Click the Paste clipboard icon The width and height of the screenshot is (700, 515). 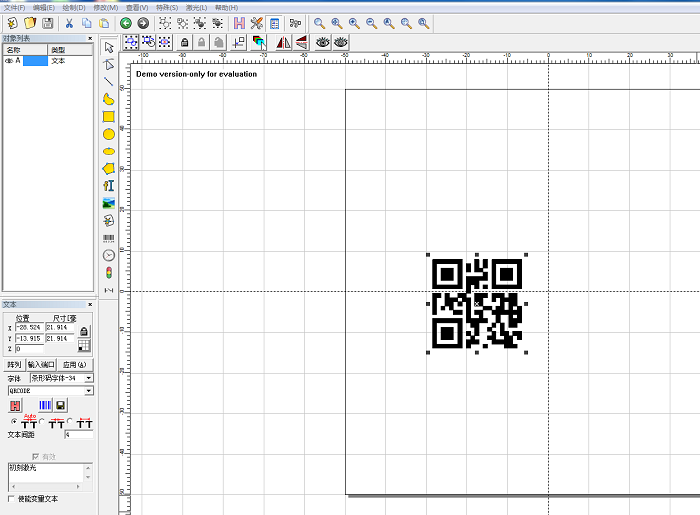[x=104, y=23]
